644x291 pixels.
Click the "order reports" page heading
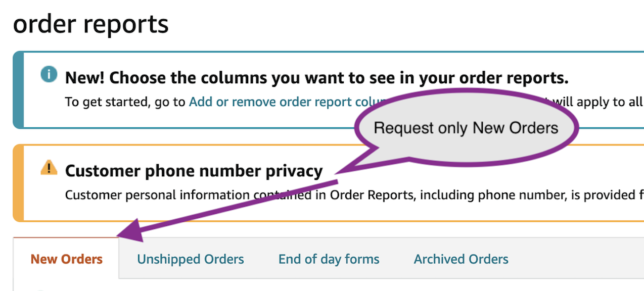(91, 25)
